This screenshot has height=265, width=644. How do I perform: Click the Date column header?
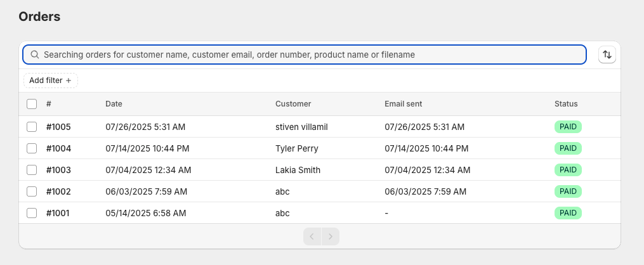click(x=114, y=104)
